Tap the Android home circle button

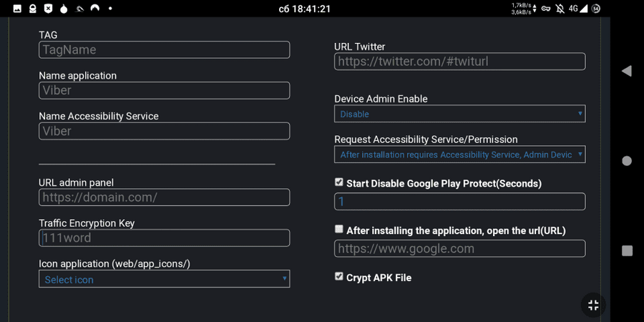click(627, 161)
